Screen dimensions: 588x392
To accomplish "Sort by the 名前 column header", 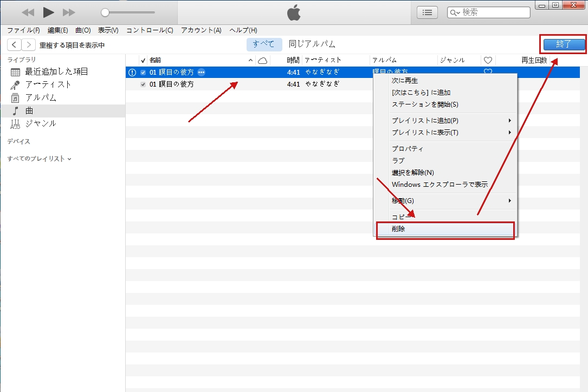I will coord(155,60).
